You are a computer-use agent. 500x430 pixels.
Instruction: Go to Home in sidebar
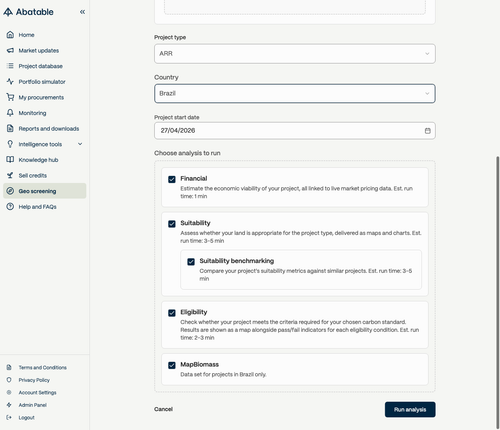(45, 35)
